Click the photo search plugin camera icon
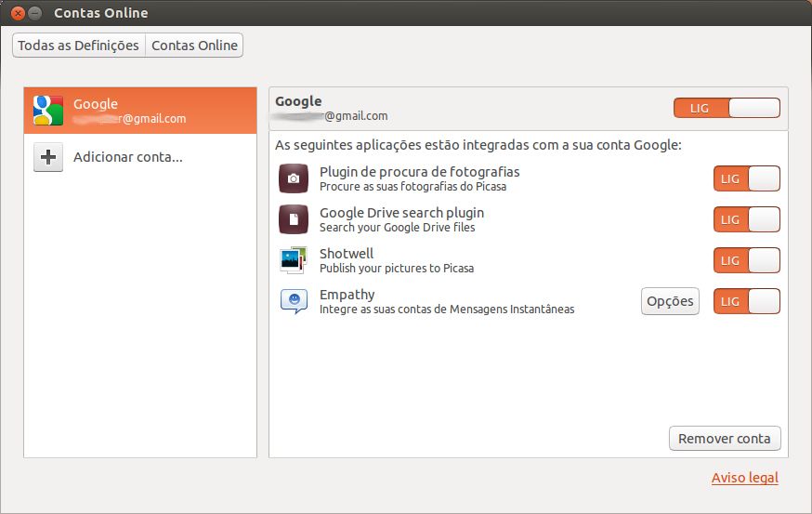 [294, 178]
